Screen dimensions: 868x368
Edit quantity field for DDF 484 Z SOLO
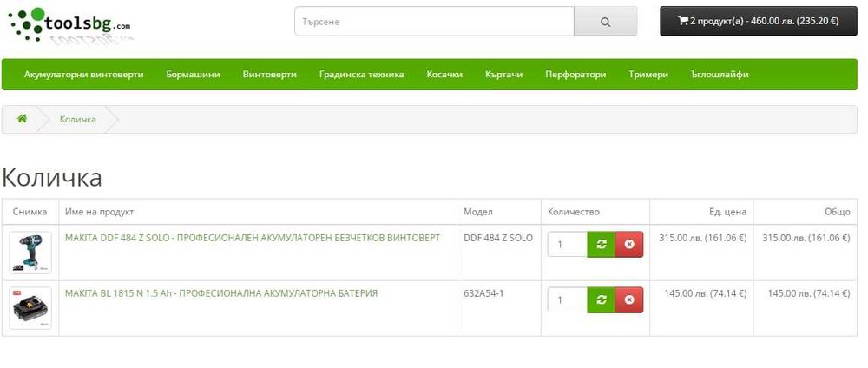[568, 244]
